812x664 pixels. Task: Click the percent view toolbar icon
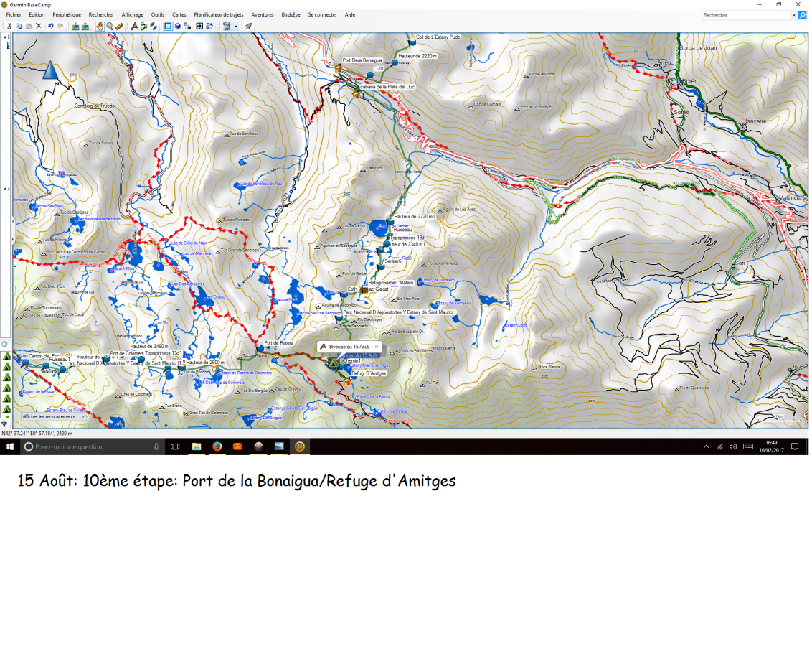pyautogui.click(x=187, y=26)
